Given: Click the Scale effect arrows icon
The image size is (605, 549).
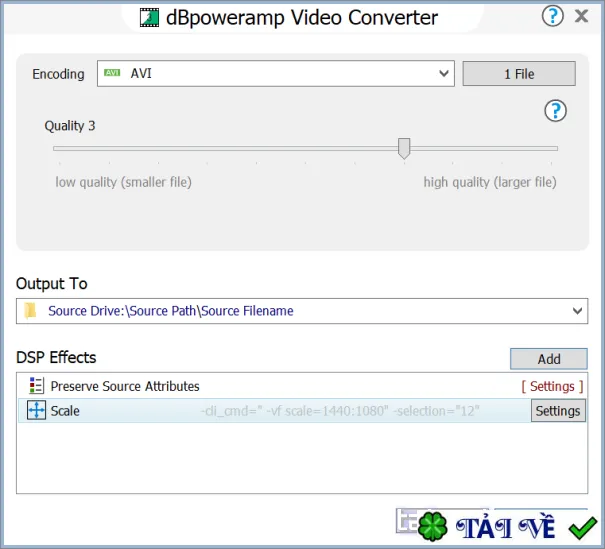Looking at the screenshot, I should click(x=36, y=410).
